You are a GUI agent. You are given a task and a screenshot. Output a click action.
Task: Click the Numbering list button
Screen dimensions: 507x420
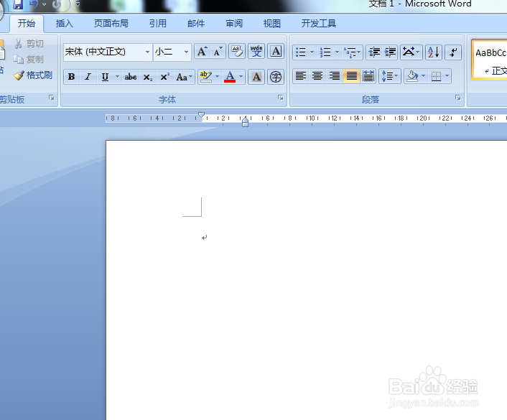[x=325, y=52]
